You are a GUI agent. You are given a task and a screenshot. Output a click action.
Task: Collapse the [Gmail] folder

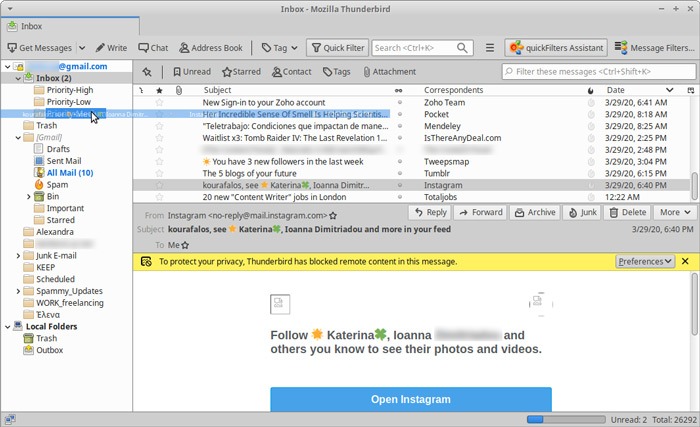tap(18, 138)
